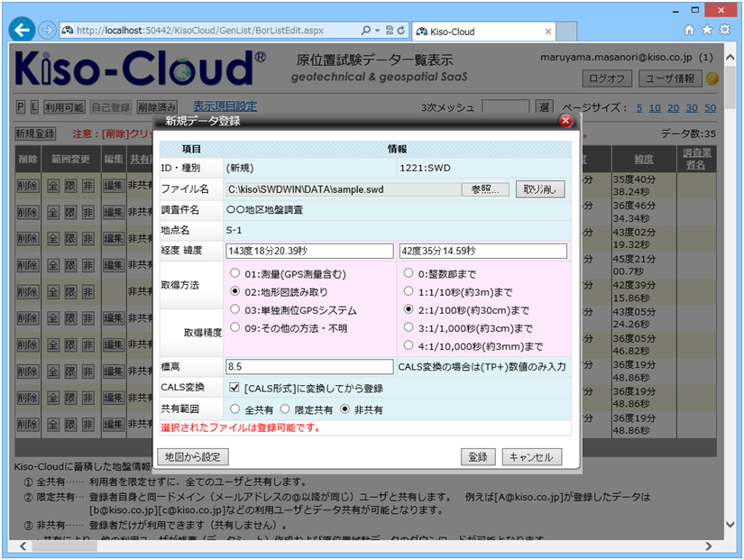Uncheck the CALS形式 conversion checkbox

[235, 389]
